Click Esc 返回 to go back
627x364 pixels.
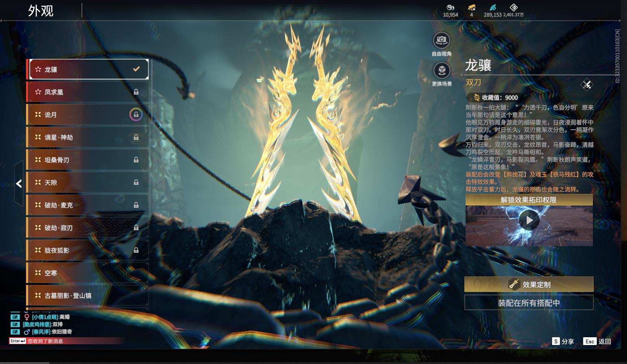pos(598,341)
